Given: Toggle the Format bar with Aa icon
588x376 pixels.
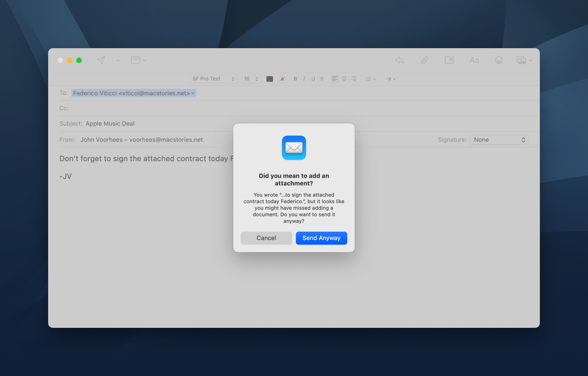Looking at the screenshot, I should pyautogui.click(x=474, y=60).
